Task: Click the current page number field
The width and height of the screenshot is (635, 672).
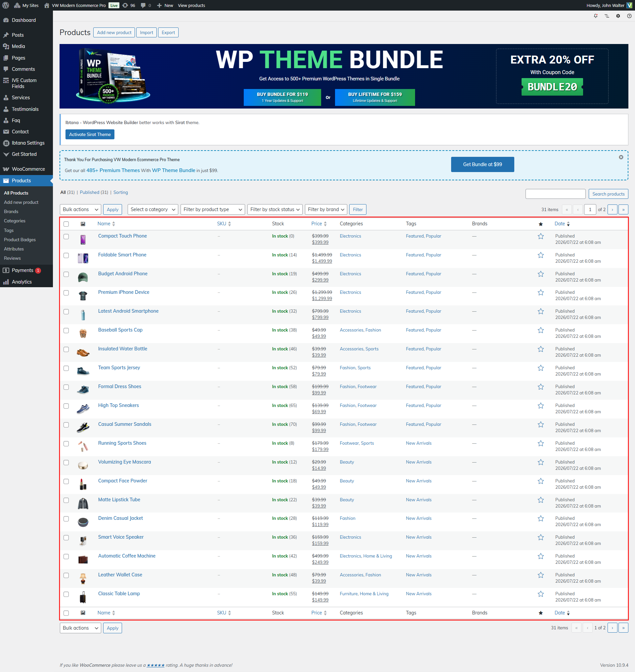Action: coord(590,210)
